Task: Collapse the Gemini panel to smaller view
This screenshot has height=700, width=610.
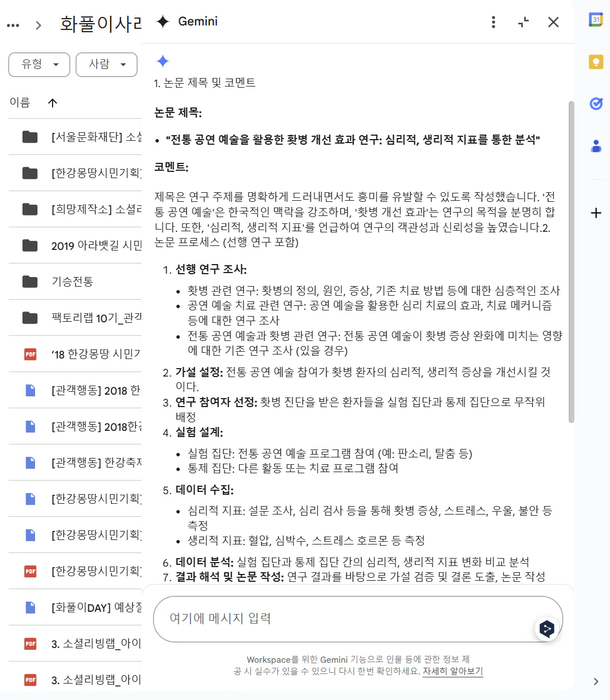Action: [x=524, y=22]
